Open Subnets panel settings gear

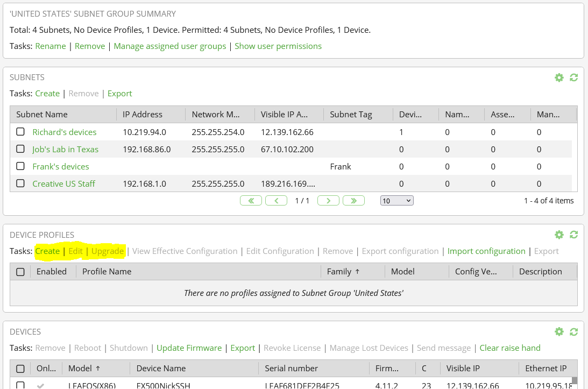(x=559, y=77)
